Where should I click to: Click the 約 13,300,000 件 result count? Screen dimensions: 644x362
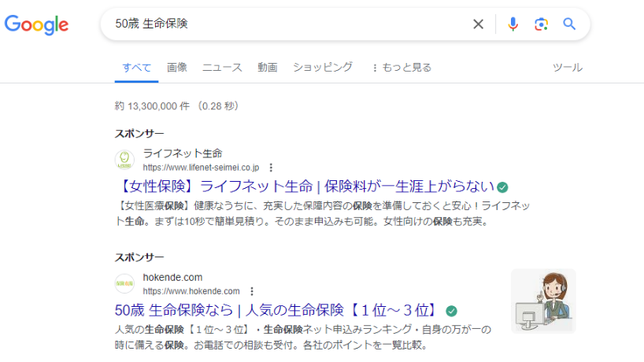pos(153,106)
